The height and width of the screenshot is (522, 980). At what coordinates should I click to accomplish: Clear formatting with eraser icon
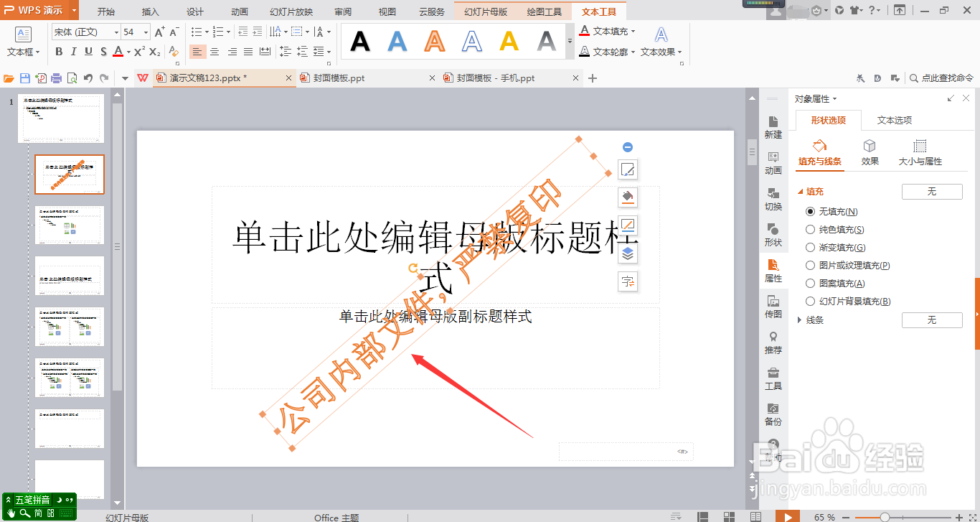(x=173, y=52)
